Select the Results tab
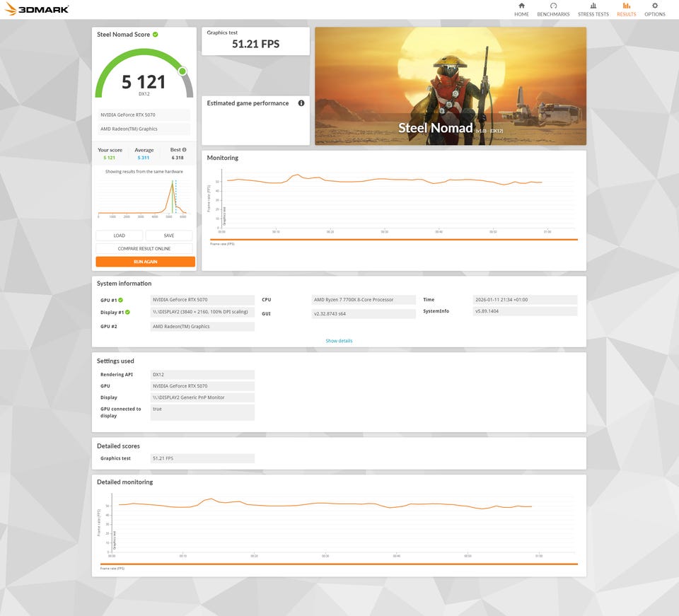 pos(626,9)
